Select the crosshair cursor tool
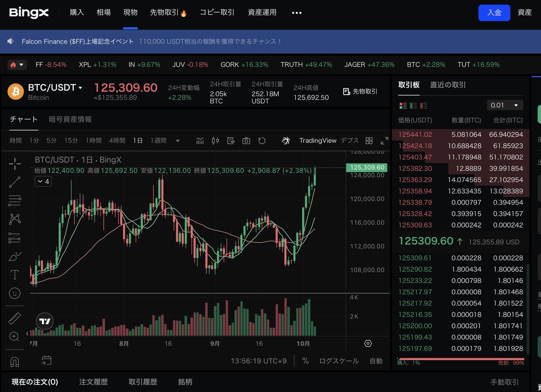Screen dimensions: 541x392 coord(15,164)
